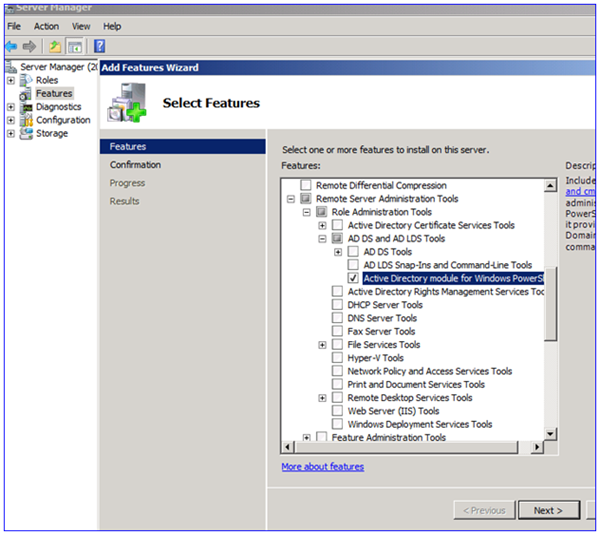The image size is (600, 535).
Task: Toggle AD DS and AD LDS Tools checkbox
Action: tap(337, 239)
